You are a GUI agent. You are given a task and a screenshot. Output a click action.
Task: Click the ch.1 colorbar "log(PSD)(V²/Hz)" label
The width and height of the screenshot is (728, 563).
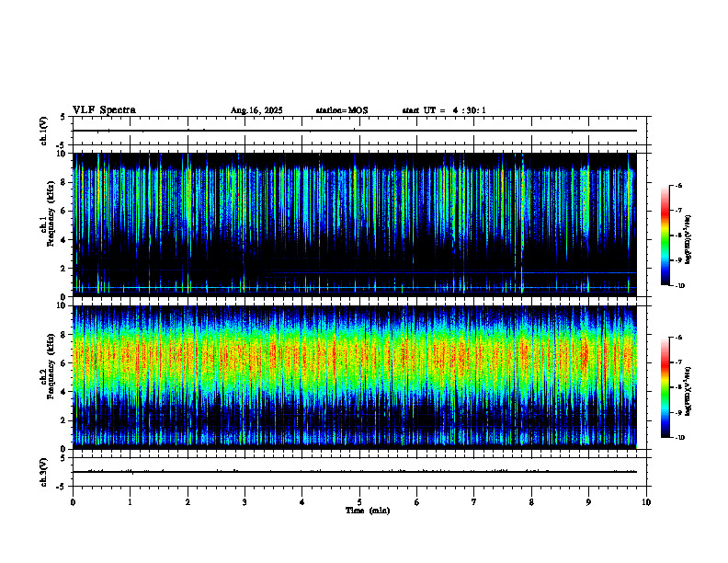click(x=688, y=240)
